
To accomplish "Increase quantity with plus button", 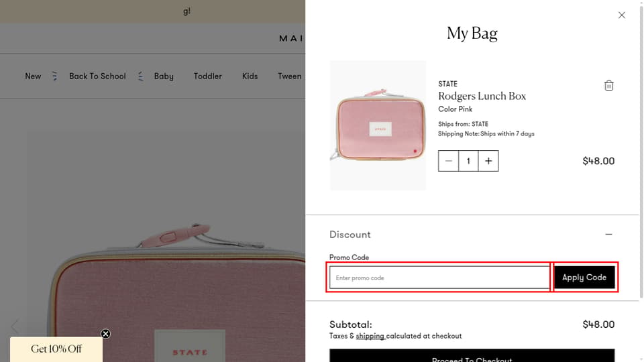I will (x=488, y=161).
